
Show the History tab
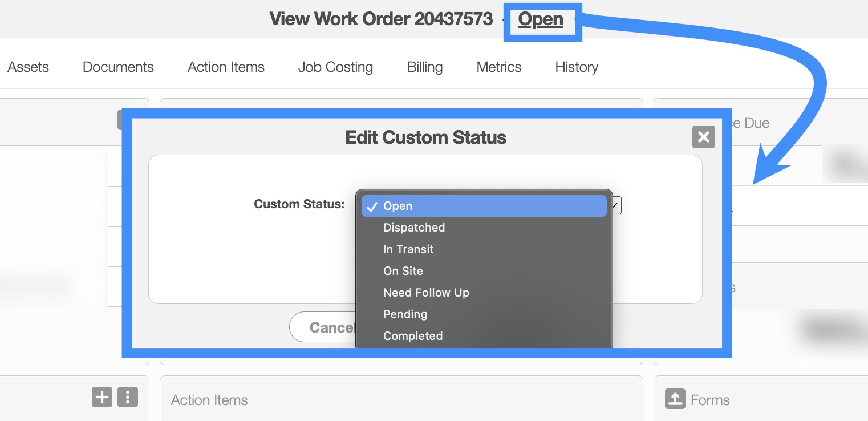[x=576, y=67]
